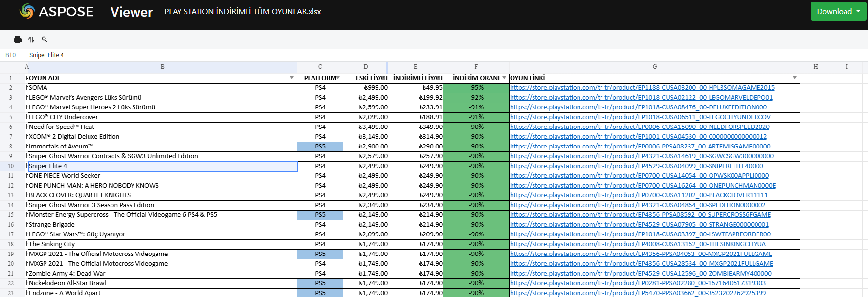Click the LEGO Star Wars: Güç Uyanıyor cell

pyautogui.click(x=163, y=234)
